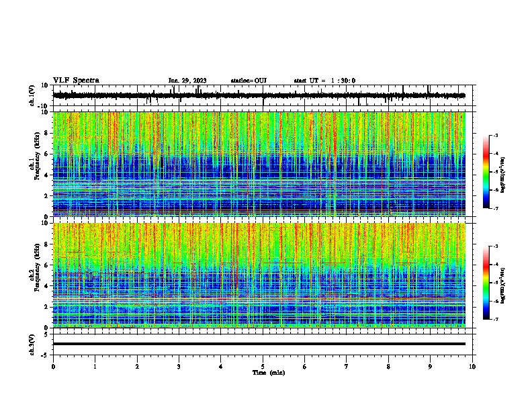Click the ch.3 flat voltage trace
This screenshot has height=411, width=532.
pyautogui.click(x=259, y=344)
